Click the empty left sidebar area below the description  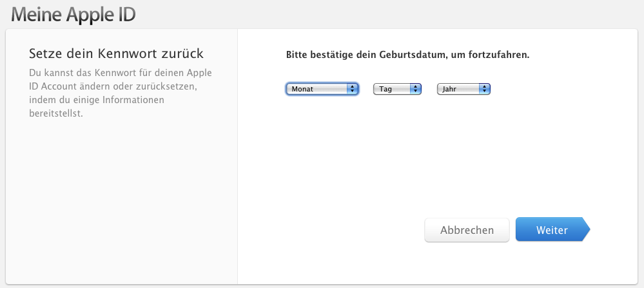tap(121, 201)
